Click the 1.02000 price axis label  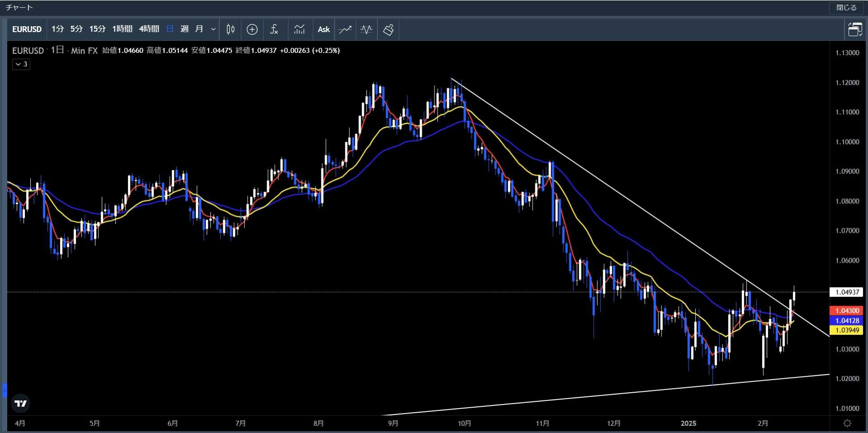847,379
